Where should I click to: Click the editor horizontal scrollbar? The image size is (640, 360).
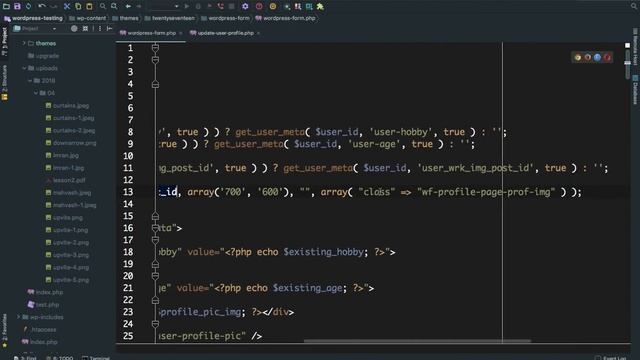pos(417,340)
